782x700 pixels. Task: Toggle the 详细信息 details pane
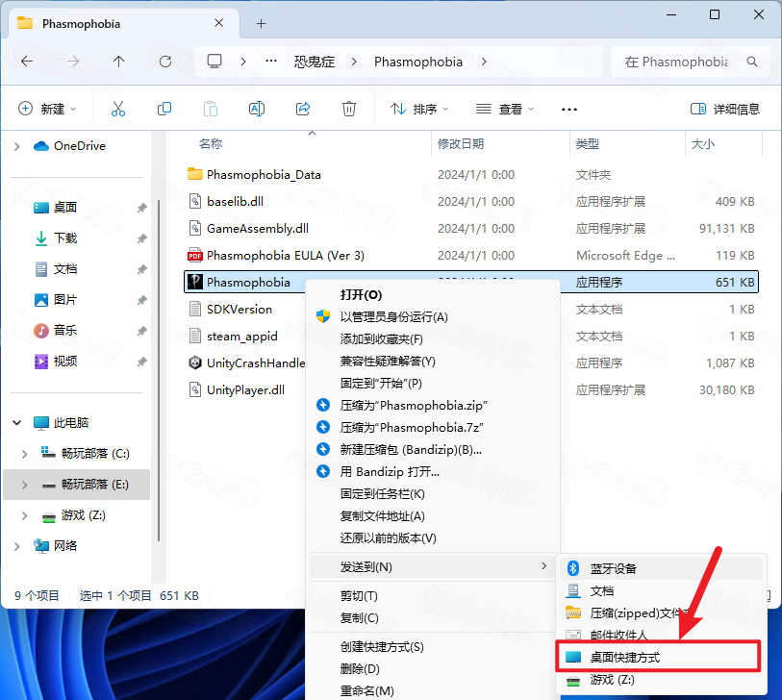click(724, 109)
